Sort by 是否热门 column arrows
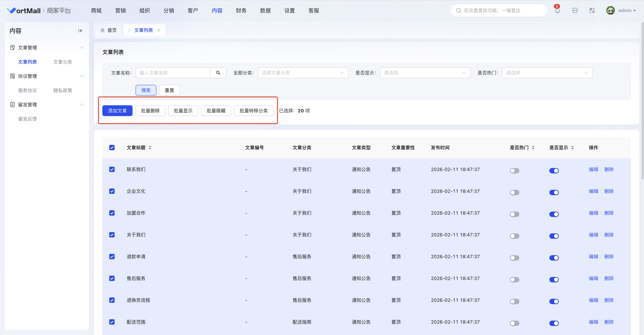The width and height of the screenshot is (644, 335). (533, 148)
